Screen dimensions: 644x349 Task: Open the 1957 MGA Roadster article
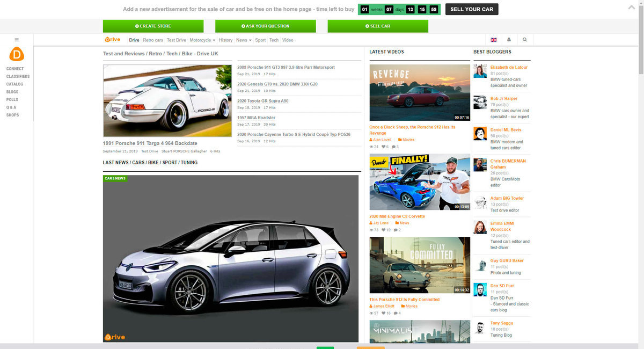pyautogui.click(x=256, y=117)
